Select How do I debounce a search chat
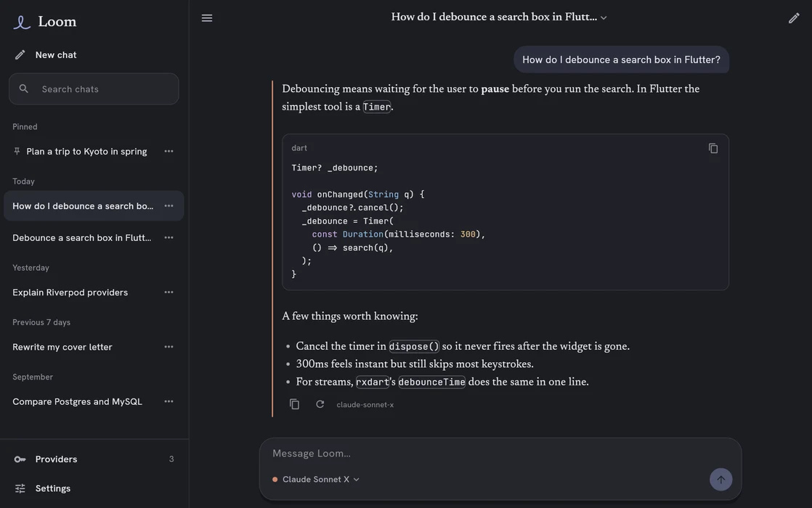 (94, 206)
